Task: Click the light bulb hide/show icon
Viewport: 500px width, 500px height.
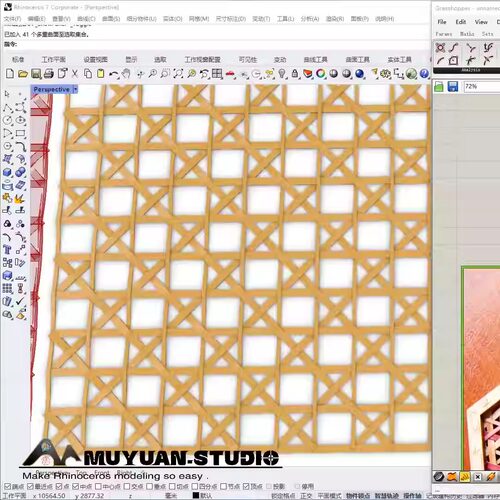Action: 282,74
